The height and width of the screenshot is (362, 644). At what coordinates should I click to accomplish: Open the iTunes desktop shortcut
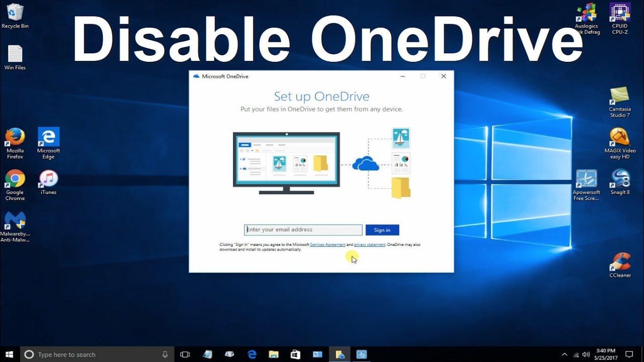pyautogui.click(x=48, y=182)
